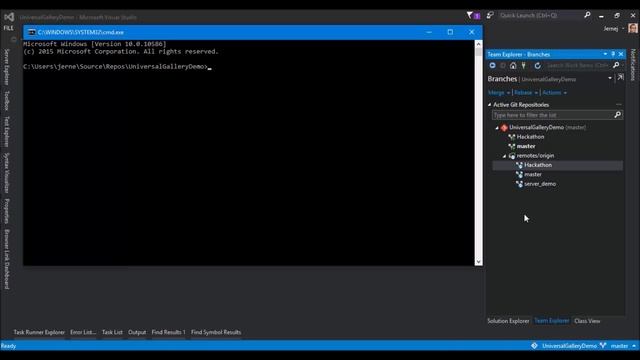
Task: Click the branch filter magnifier icon
Action: pos(618,115)
